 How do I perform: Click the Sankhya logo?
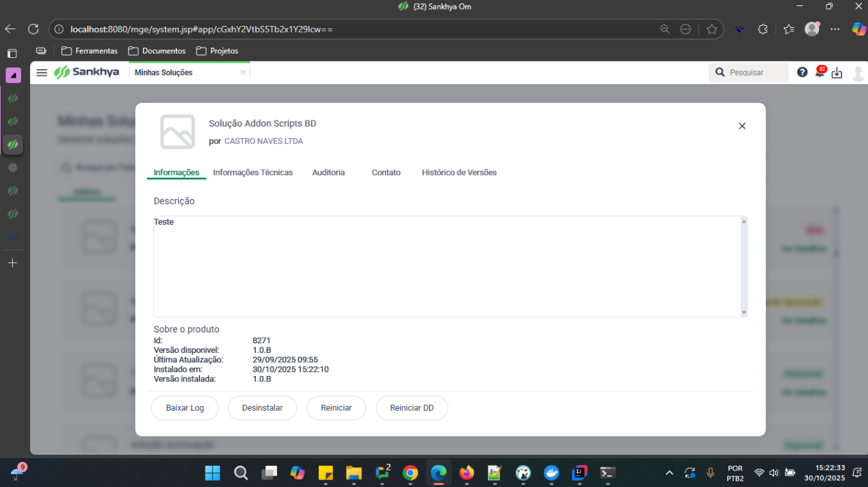click(x=86, y=72)
